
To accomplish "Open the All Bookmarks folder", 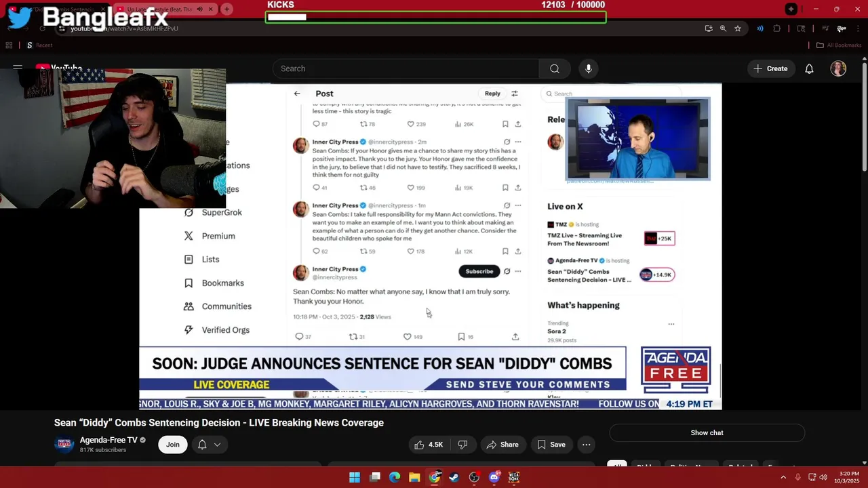I will 839,45.
